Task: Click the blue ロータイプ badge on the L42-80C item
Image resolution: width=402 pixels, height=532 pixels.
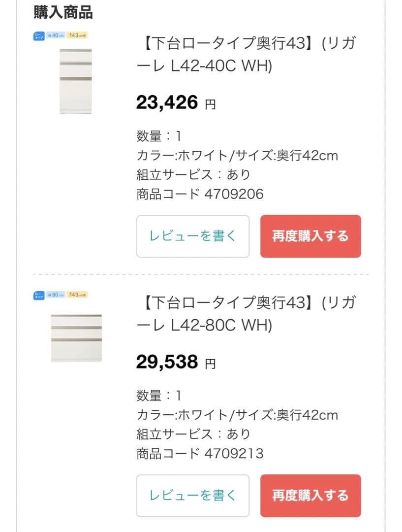Action: click(x=39, y=295)
